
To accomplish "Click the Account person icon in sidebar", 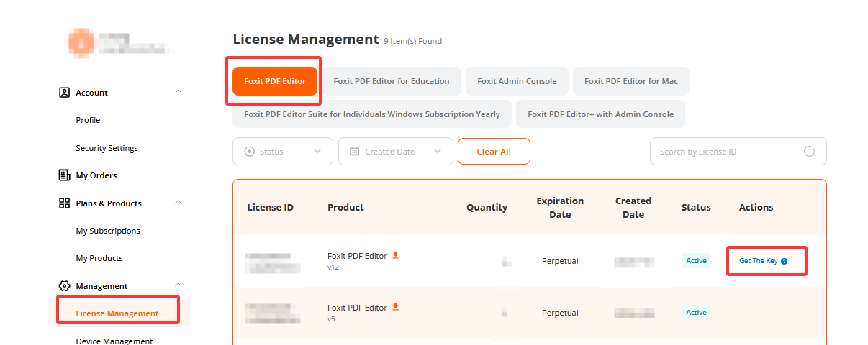I will coord(64,92).
